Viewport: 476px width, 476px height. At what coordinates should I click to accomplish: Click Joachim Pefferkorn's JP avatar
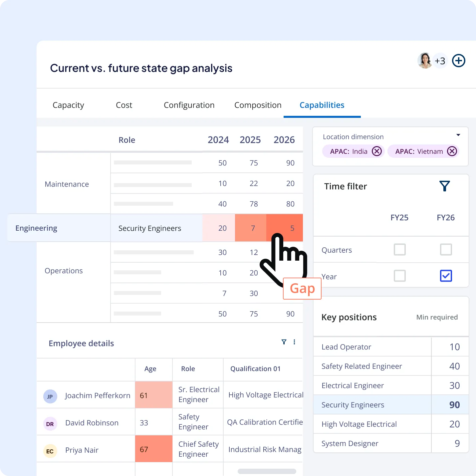click(50, 396)
